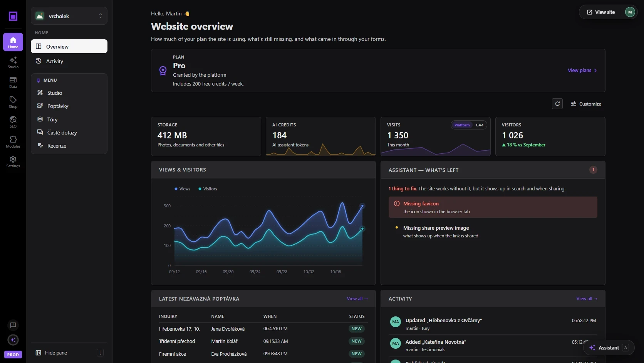Click the PROD environment badge

(13, 355)
